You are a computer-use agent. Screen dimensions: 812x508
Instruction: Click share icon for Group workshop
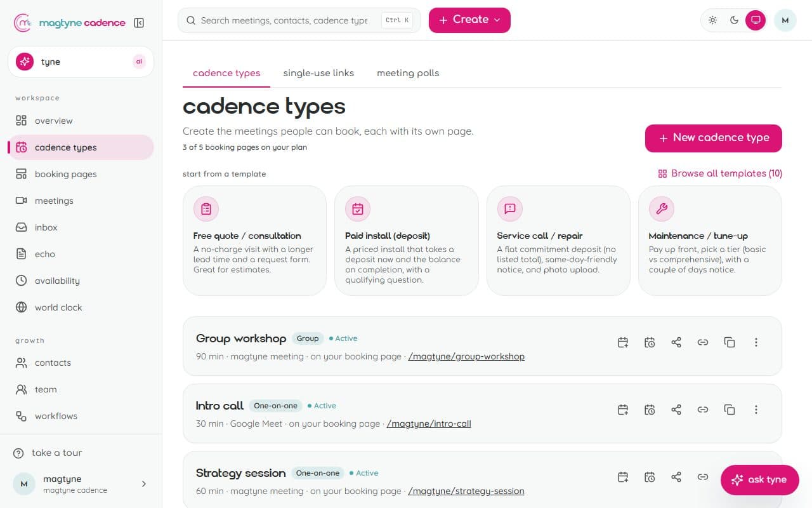click(676, 342)
